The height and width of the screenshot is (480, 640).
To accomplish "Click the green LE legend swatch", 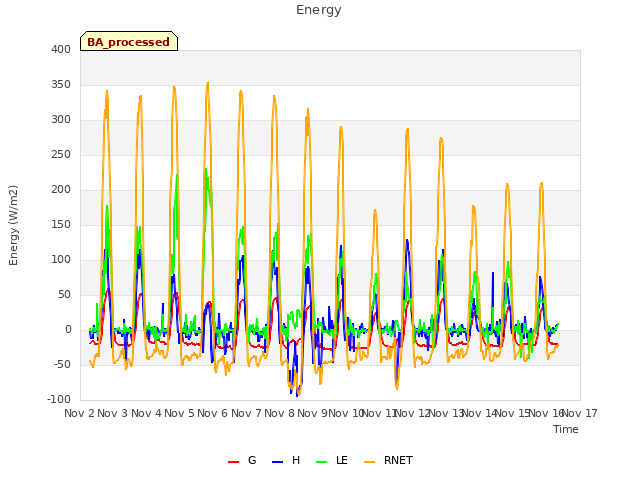I will [x=322, y=461].
